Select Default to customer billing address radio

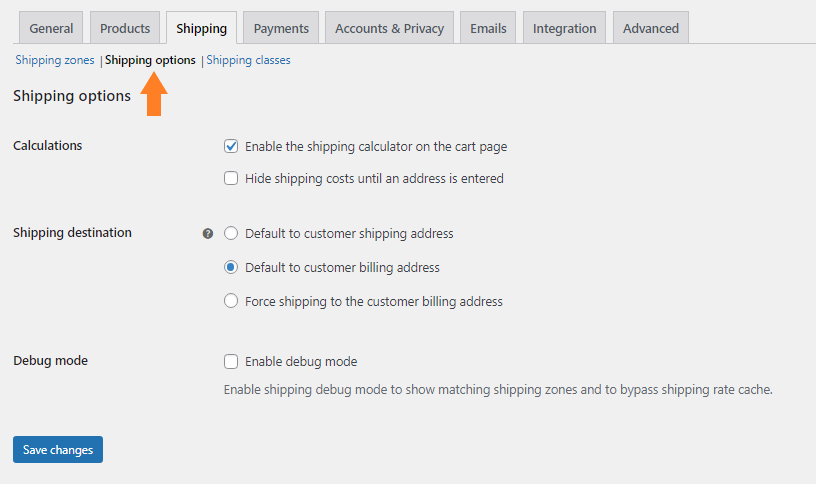click(231, 267)
